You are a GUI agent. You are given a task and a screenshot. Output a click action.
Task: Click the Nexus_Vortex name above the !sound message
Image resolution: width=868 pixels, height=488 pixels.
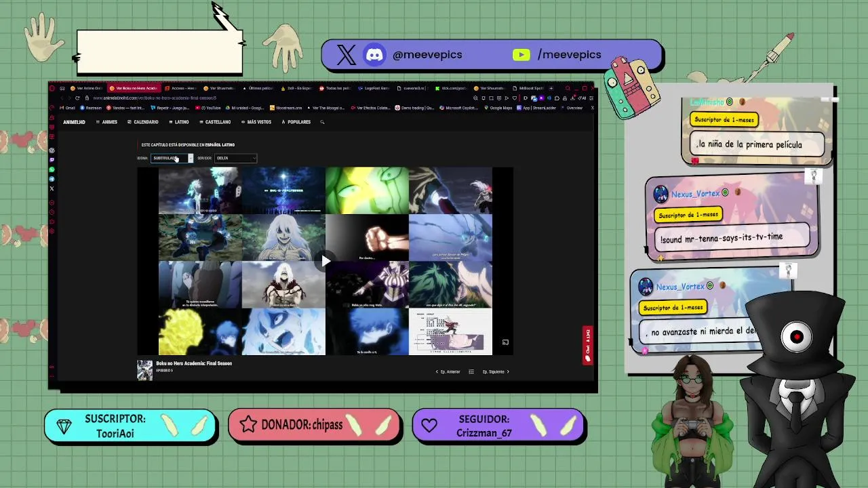pyautogui.click(x=696, y=194)
